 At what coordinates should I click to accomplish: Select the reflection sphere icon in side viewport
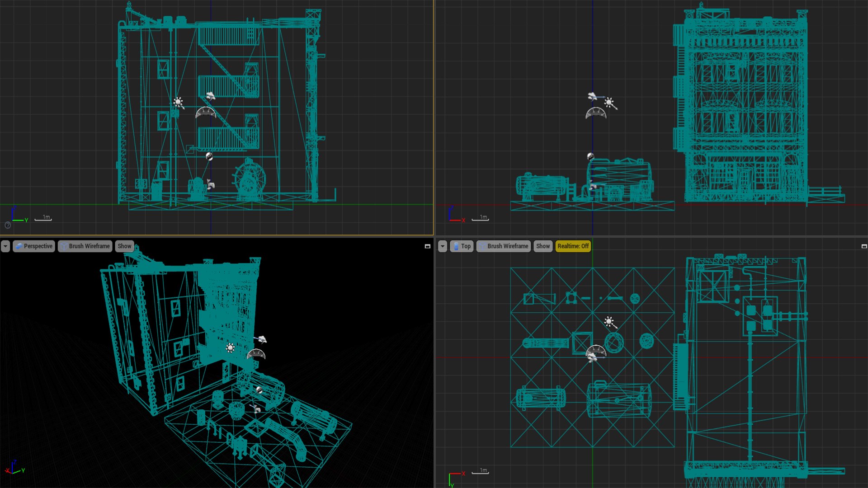(x=209, y=156)
